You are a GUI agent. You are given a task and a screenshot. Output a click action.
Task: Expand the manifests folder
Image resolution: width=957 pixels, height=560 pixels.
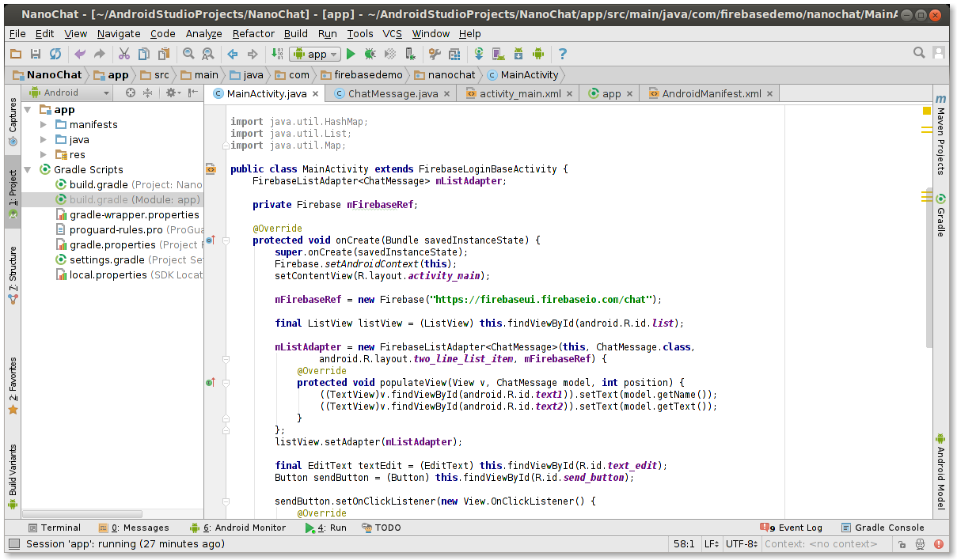tap(44, 125)
